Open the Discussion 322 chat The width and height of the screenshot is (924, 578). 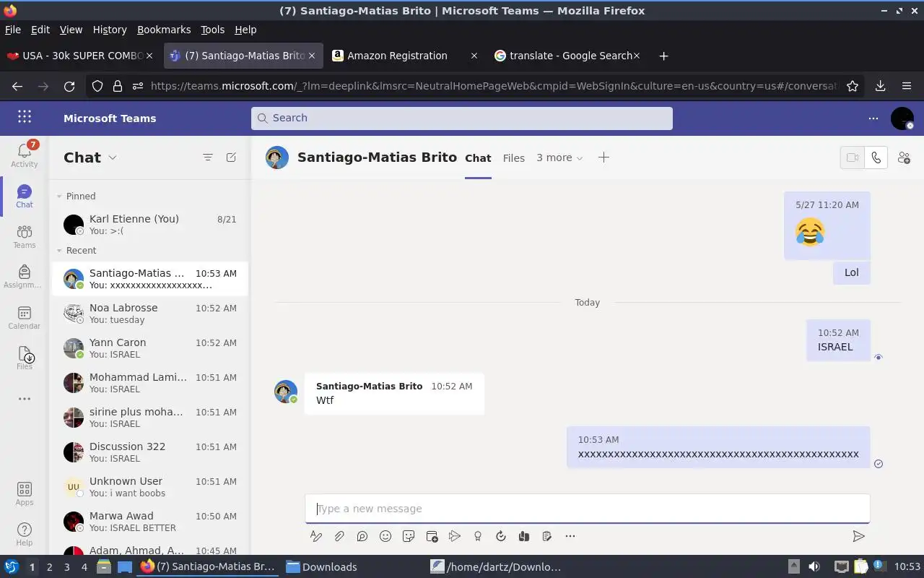coord(149,452)
